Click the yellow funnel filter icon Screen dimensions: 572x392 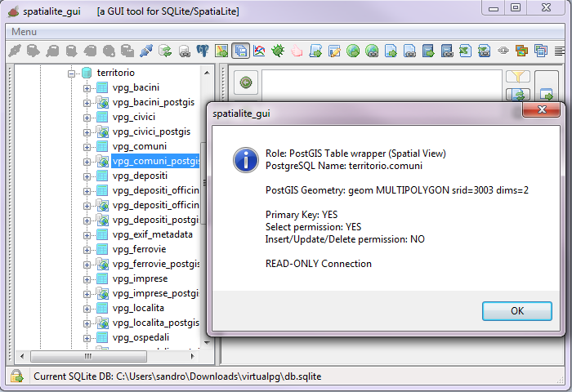click(x=518, y=77)
